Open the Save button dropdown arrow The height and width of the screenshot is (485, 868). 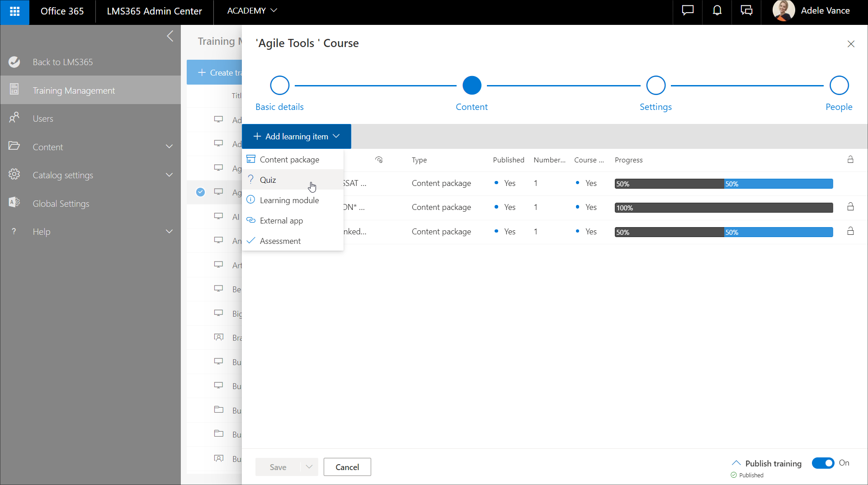[x=309, y=467]
